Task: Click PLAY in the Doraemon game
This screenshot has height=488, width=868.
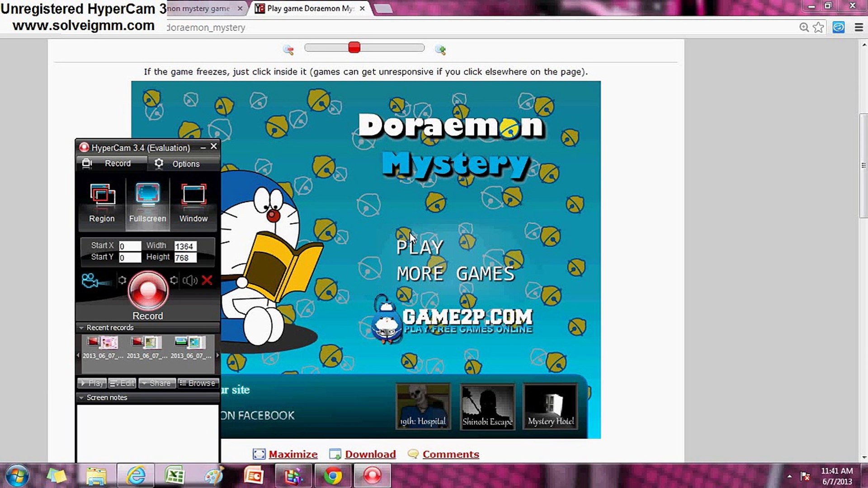Action: point(420,248)
